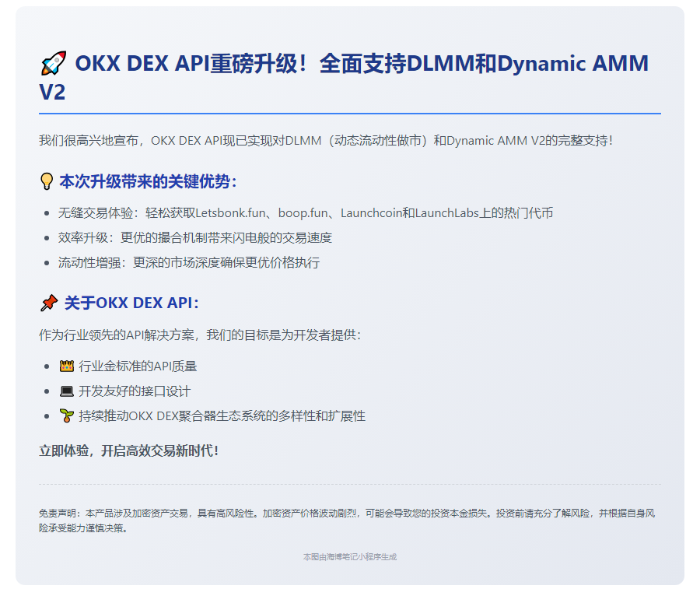Click the text "开发友好的接口设计"
The height and width of the screenshot is (610, 700).
135,391
